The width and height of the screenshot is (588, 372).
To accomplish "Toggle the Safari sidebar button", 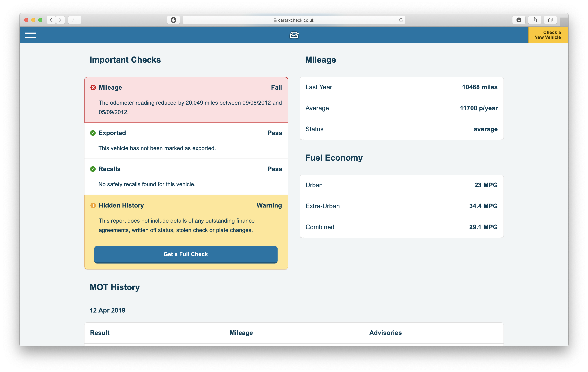I will [x=75, y=20].
